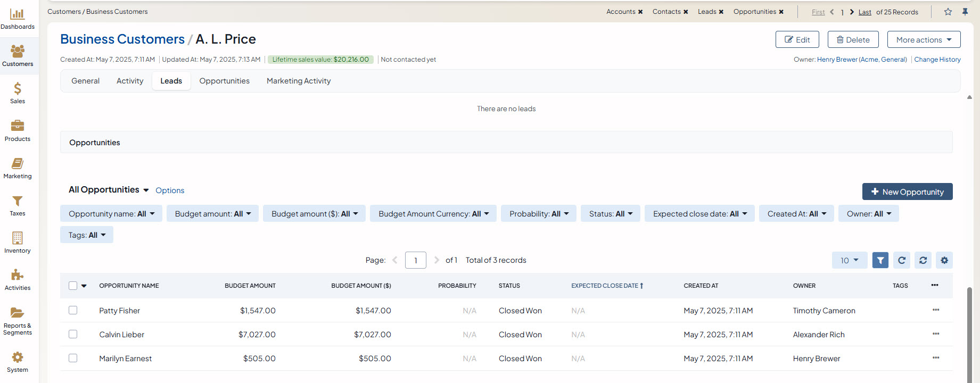Viewport: 980px width, 383px height.
Task: Switch to the Marketing Activity tab
Action: click(x=298, y=81)
